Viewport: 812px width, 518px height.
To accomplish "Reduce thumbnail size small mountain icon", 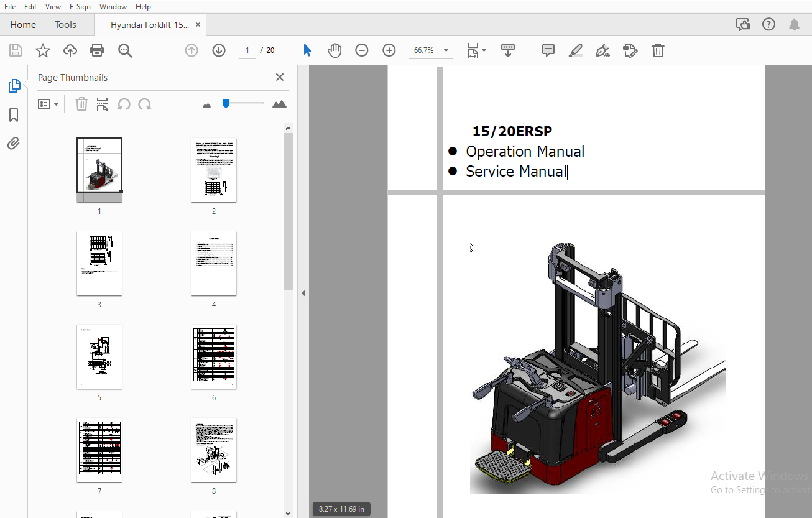I will (207, 105).
